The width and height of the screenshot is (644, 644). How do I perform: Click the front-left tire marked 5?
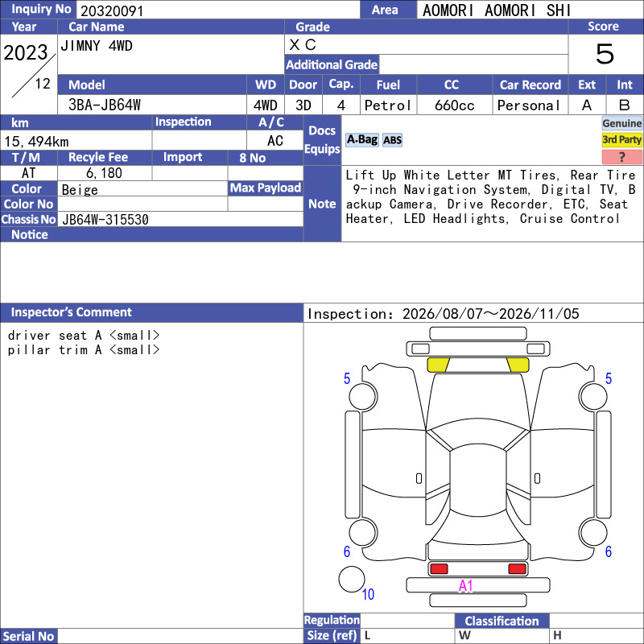tap(363, 397)
